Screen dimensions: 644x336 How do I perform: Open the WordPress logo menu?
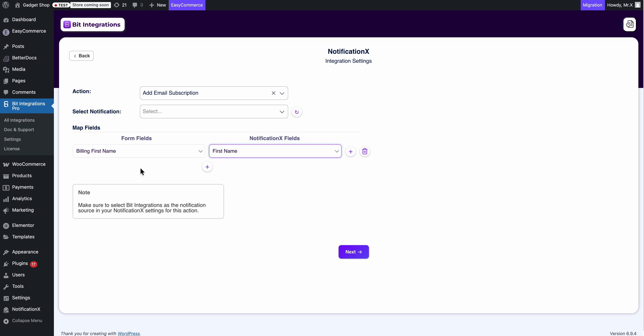[x=5, y=5]
